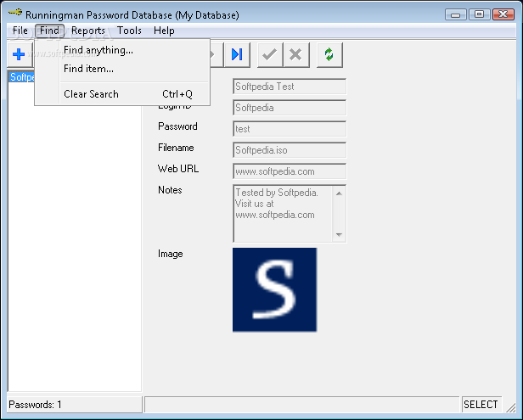Select 'Clear Search' in the Find menu
The image size is (523, 420).
(x=122, y=94)
